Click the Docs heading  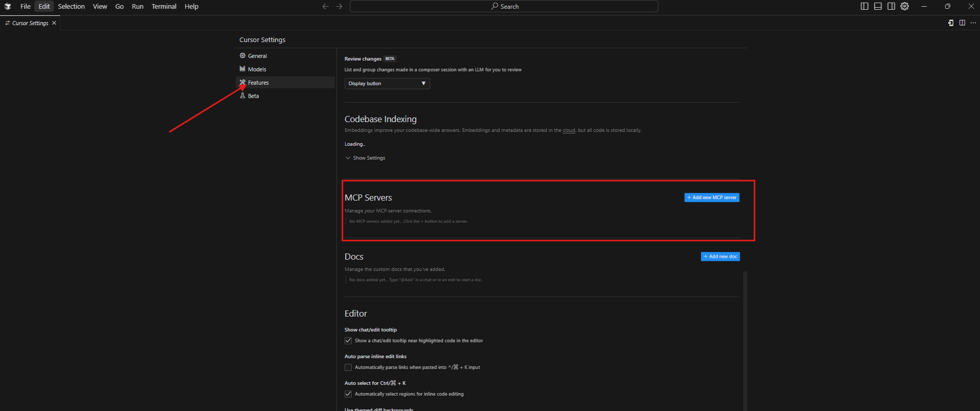[x=354, y=257]
